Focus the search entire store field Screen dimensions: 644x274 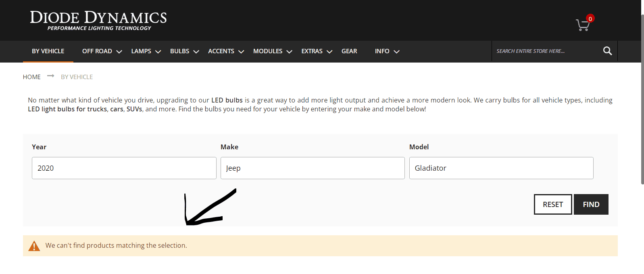point(546,51)
